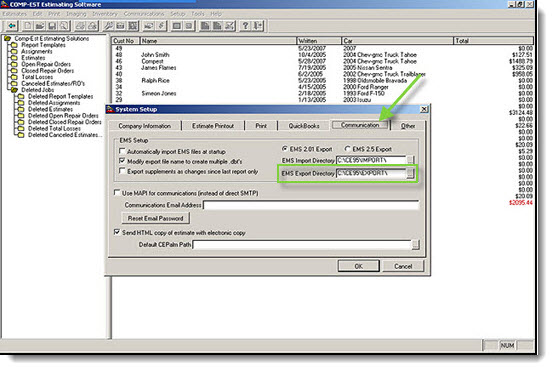This screenshot has height=370, width=553.
Task: Select Total Losses folder in tree
Action: [37, 77]
